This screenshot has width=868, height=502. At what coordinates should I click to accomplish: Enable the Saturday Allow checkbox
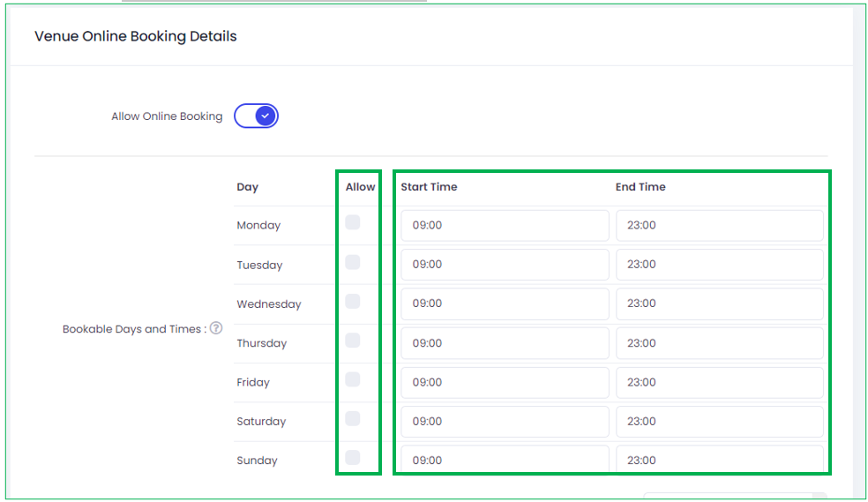(353, 418)
